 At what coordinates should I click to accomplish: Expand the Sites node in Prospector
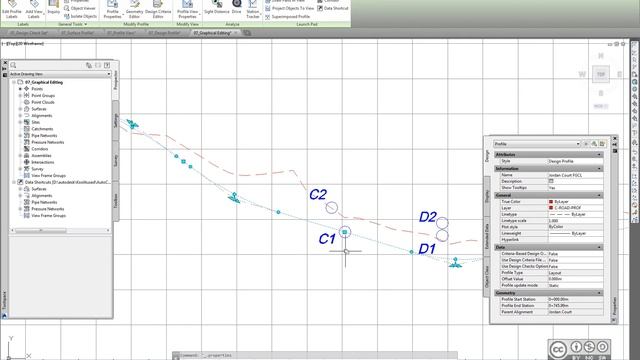coord(20,122)
